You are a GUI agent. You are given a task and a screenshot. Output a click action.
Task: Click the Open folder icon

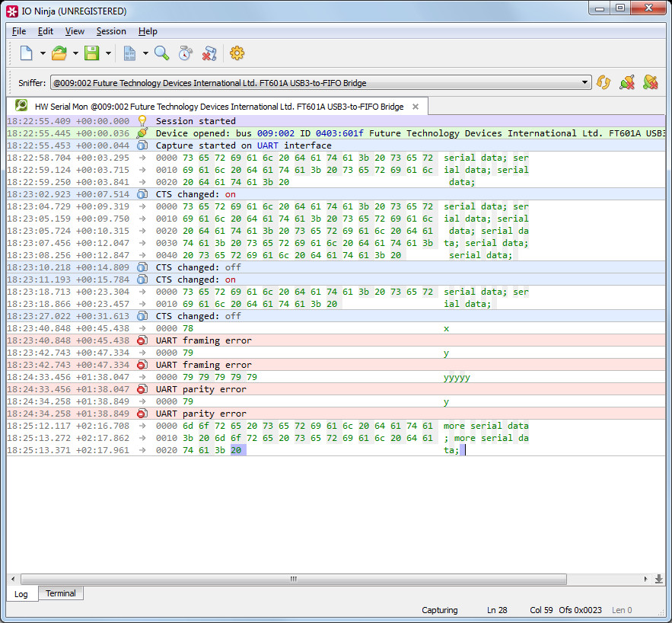point(59,53)
